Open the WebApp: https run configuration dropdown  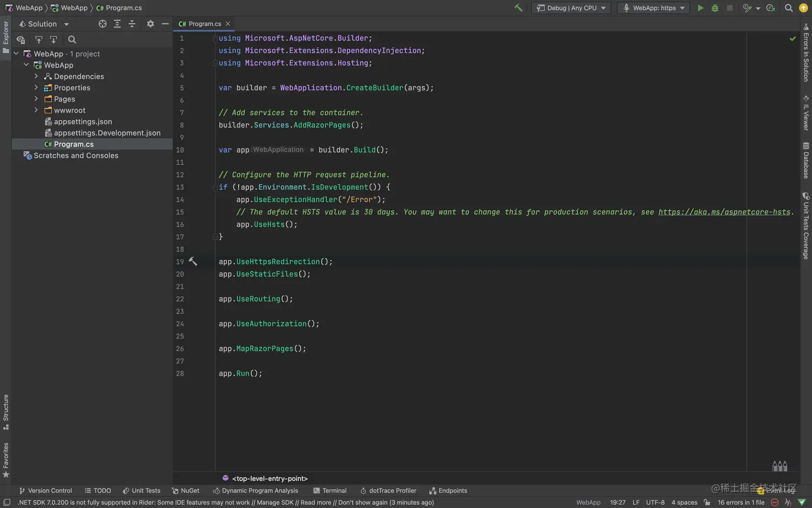click(654, 8)
